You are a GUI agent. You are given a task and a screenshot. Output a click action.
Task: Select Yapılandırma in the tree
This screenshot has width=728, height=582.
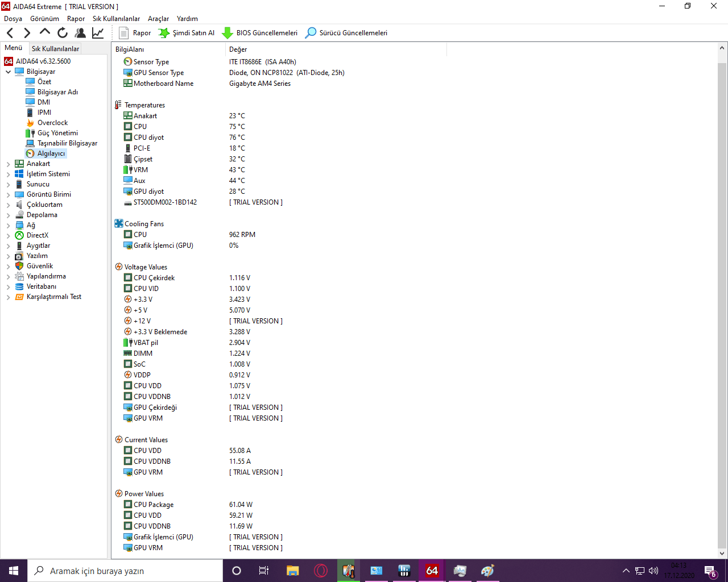coord(46,276)
